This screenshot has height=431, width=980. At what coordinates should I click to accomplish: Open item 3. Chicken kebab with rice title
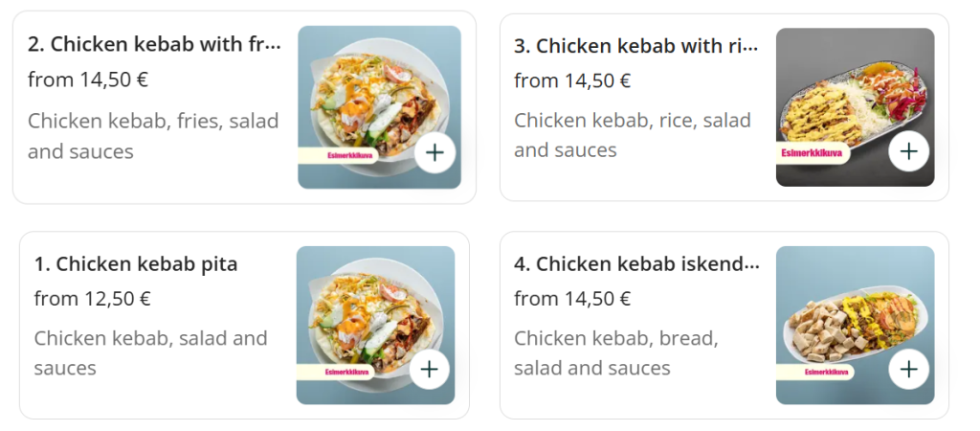pos(635,46)
